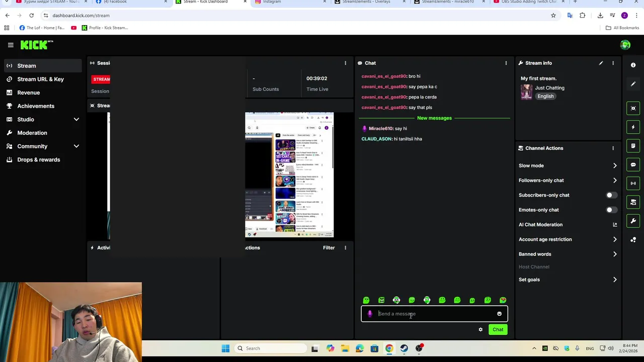This screenshot has width=644, height=362.
Task: Open Activity panel three-dot menu
Action: 345,247
